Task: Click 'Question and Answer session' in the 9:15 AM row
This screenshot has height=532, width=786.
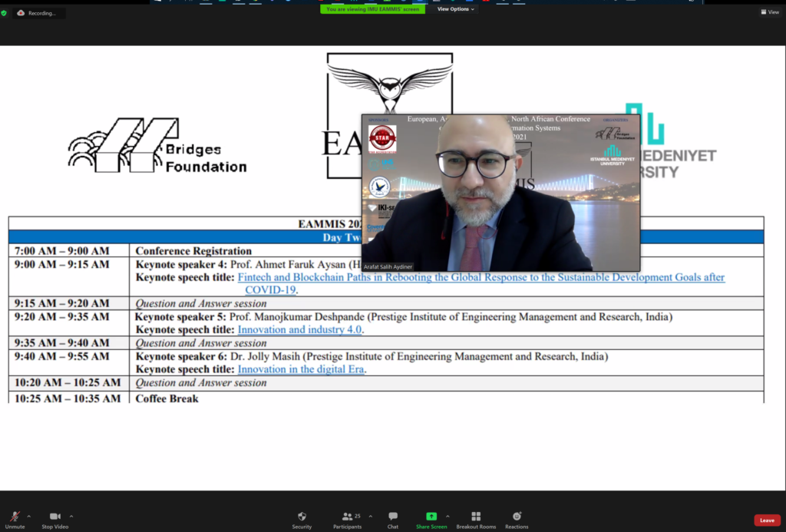Action: pos(201,303)
